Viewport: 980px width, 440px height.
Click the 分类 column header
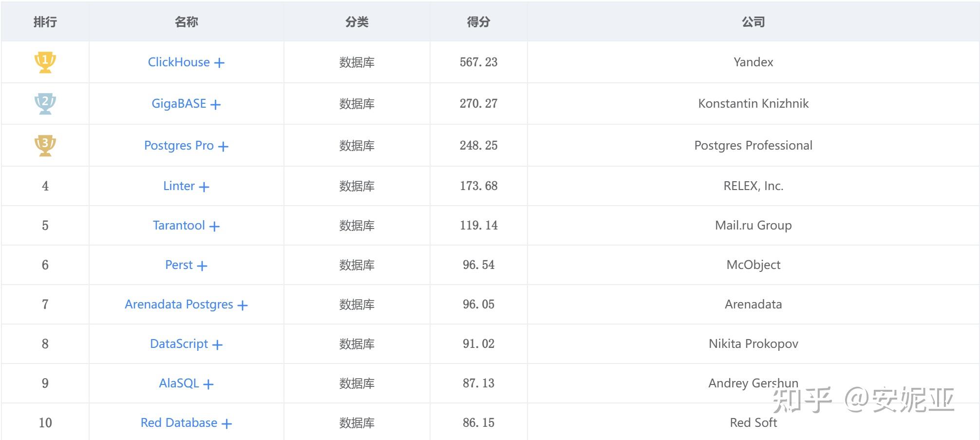(357, 21)
